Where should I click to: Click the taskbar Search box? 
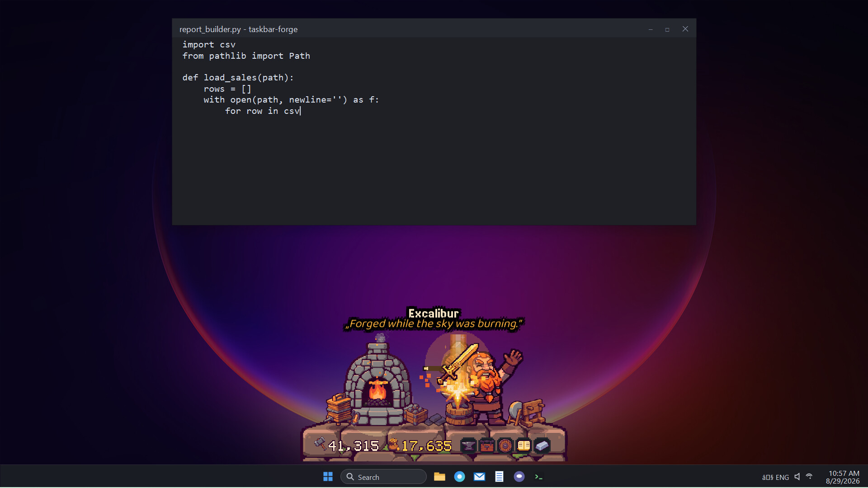pos(383,477)
